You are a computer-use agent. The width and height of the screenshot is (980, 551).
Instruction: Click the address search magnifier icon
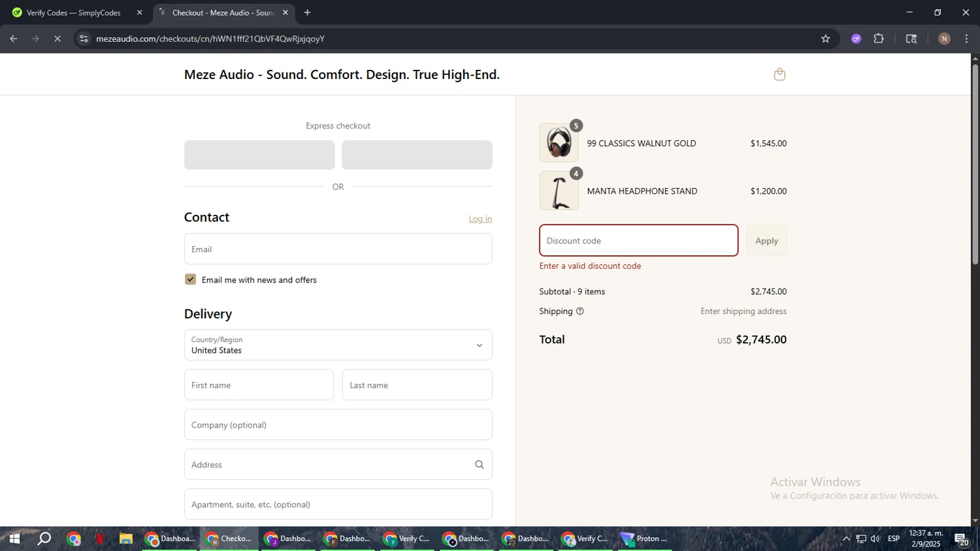click(x=480, y=465)
